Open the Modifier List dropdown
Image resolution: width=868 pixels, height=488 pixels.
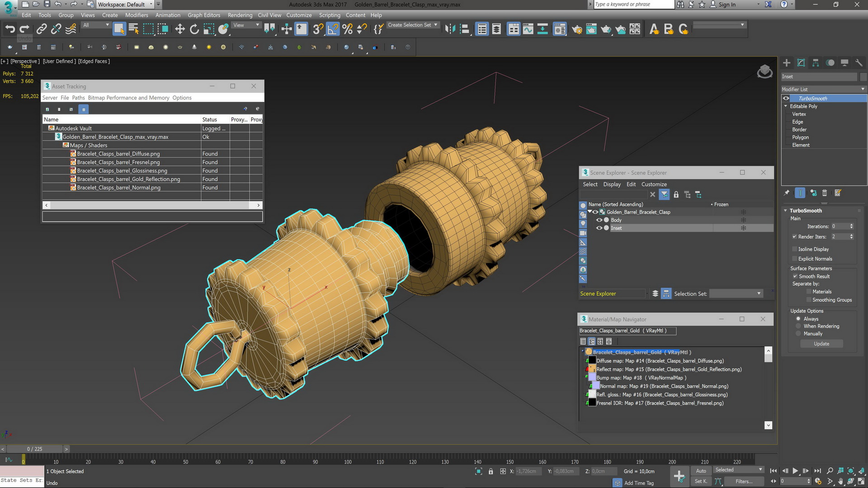[x=824, y=89]
